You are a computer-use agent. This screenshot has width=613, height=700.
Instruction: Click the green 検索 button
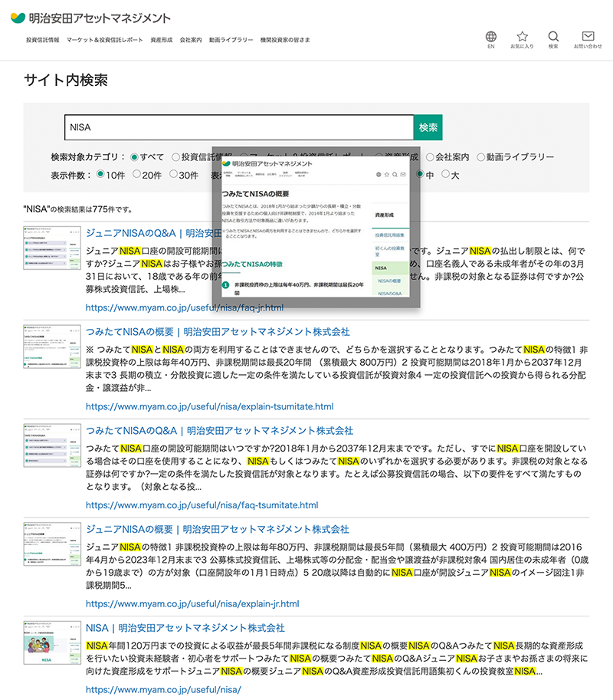tap(428, 127)
